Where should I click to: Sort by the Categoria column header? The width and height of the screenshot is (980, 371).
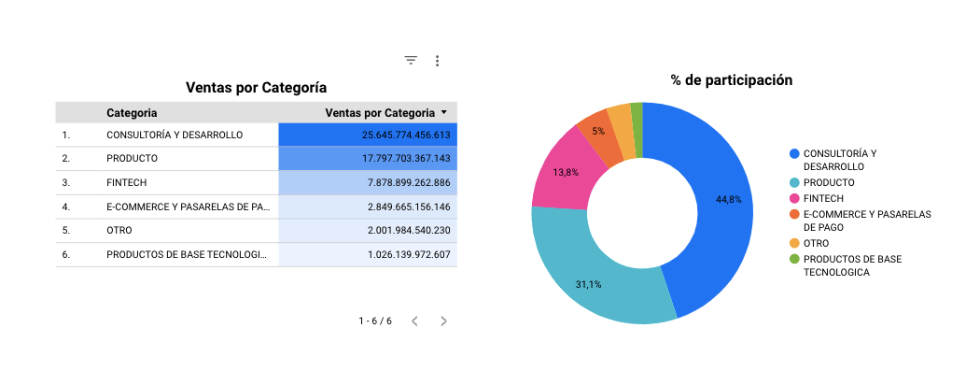[132, 113]
